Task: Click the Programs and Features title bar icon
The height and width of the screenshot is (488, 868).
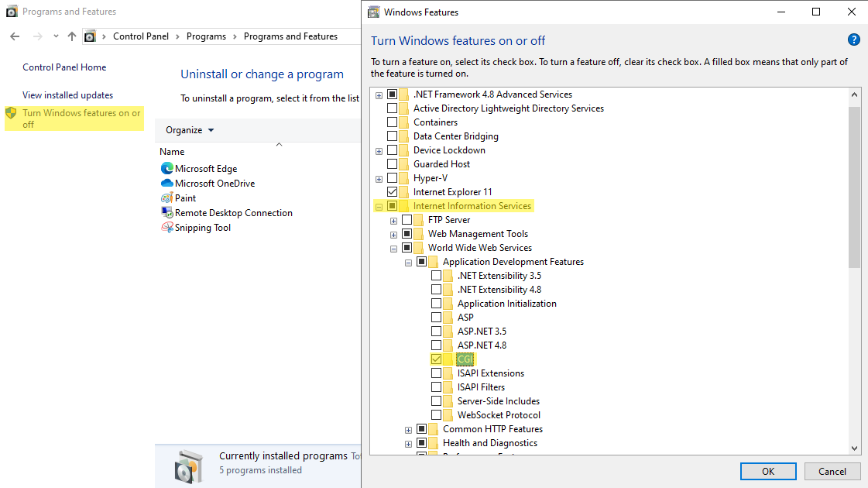Action: coord(12,11)
